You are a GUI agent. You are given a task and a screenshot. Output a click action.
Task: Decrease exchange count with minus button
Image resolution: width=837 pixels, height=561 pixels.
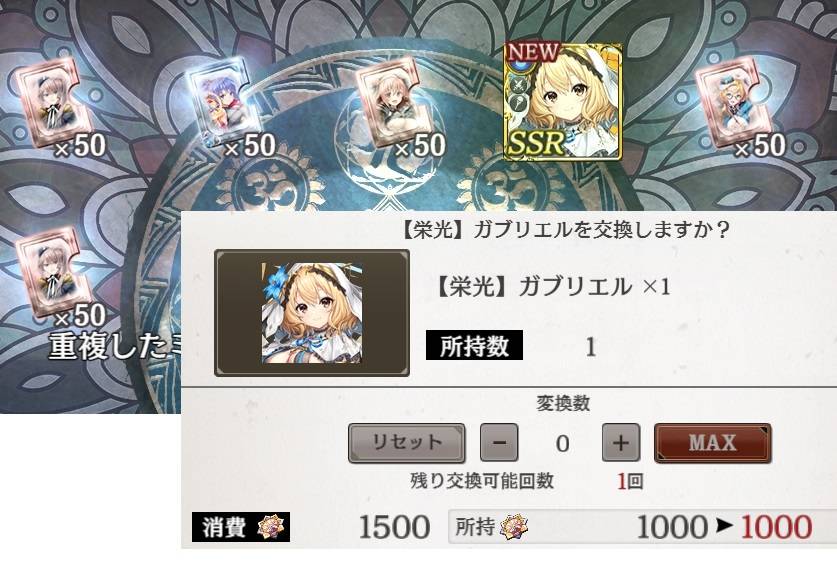point(499,443)
